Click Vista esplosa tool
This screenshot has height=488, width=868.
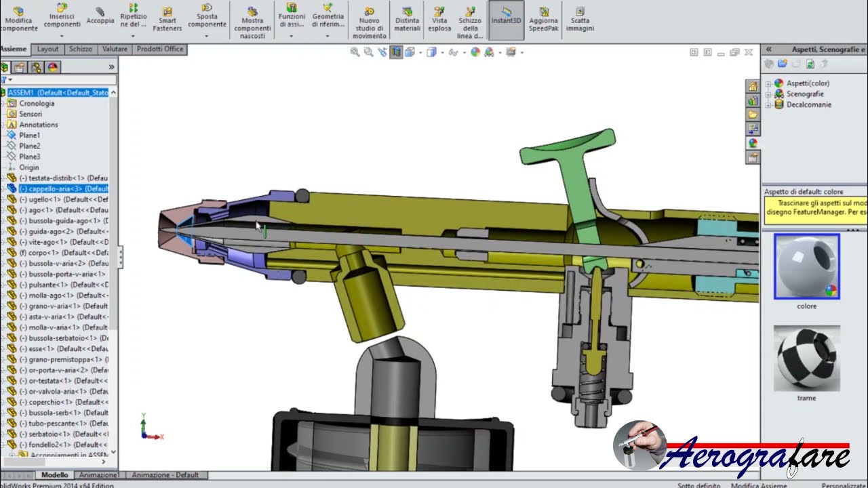point(439,20)
